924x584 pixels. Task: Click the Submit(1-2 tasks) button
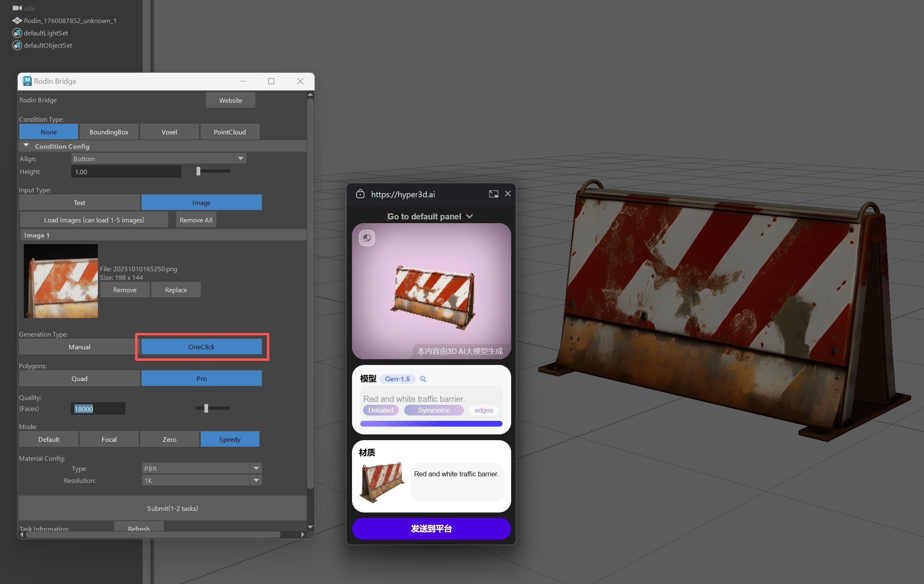tap(172, 508)
